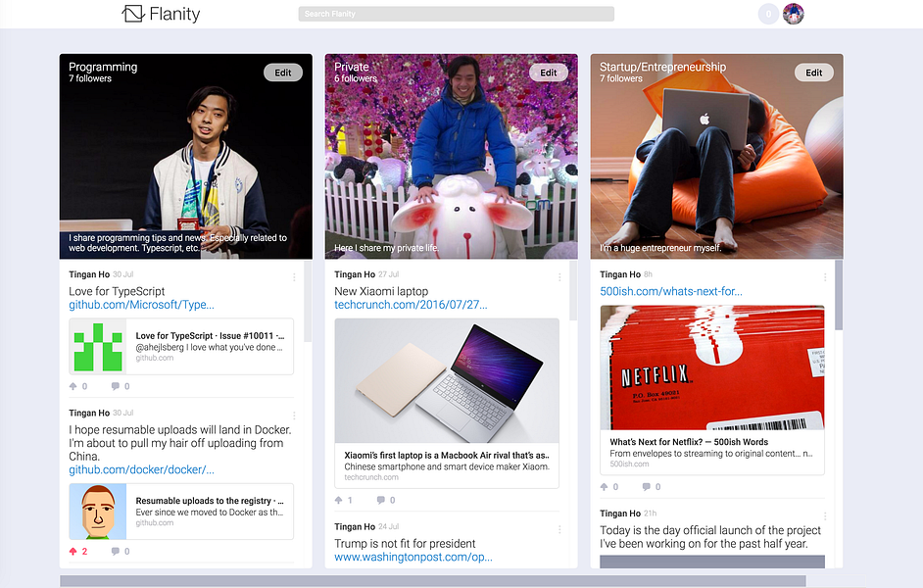Edit the Programming channel
Image resolution: width=923 pixels, height=588 pixels.
283,73
